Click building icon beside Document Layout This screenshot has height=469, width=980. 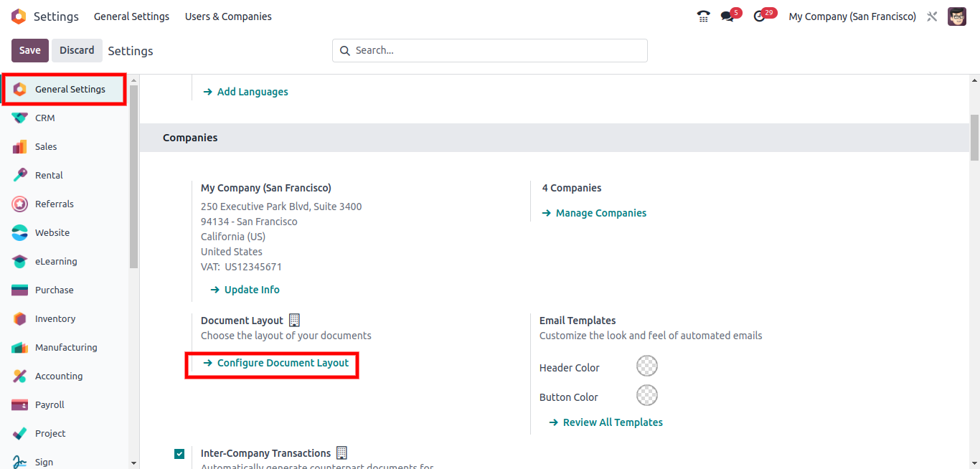tap(294, 320)
